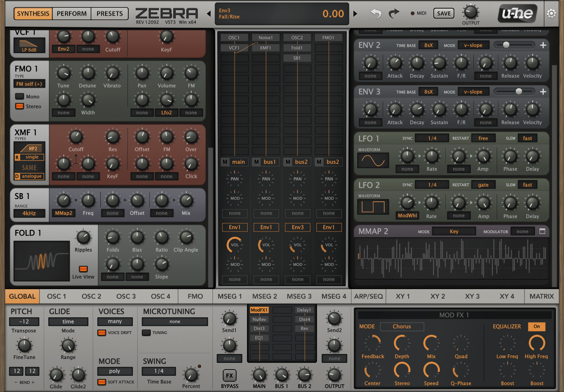
Task: Click the undo arrow icon
Action: click(x=376, y=13)
